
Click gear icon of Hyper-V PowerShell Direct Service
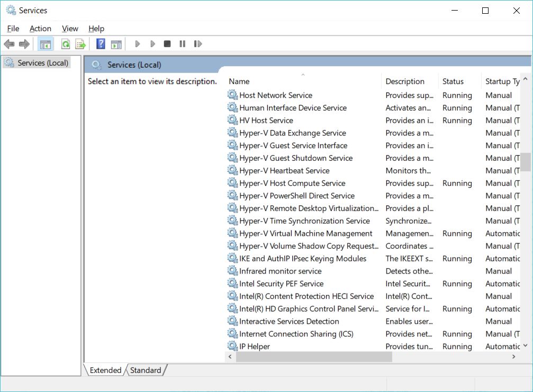(232, 195)
